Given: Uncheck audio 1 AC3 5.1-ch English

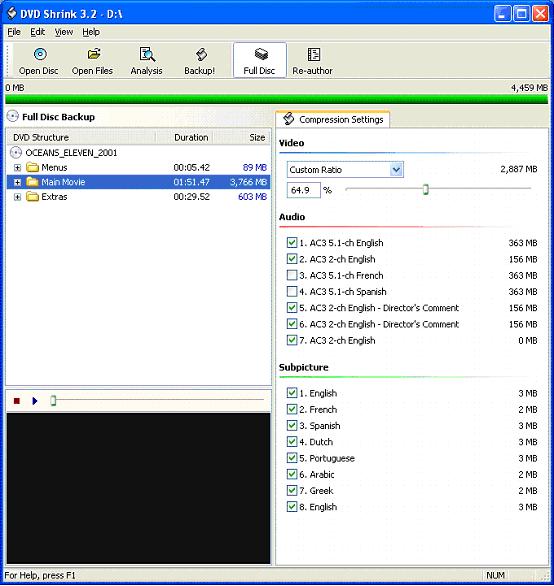Looking at the screenshot, I should click(x=292, y=243).
